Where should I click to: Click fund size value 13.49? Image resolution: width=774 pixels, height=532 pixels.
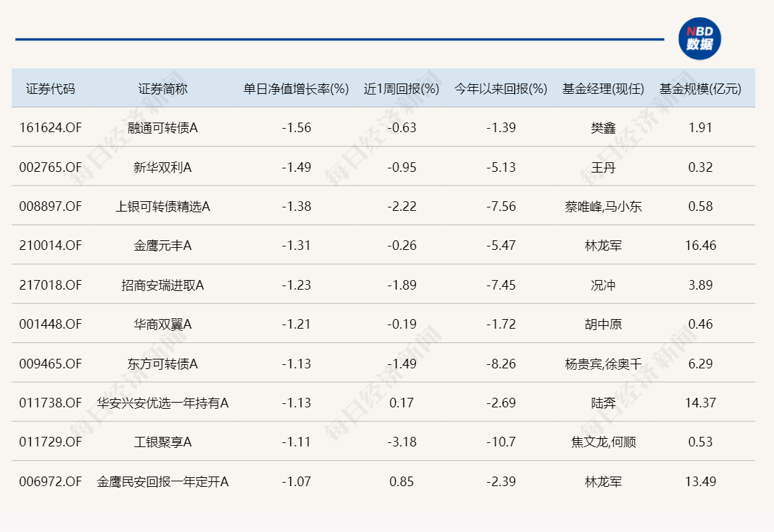[x=700, y=481]
